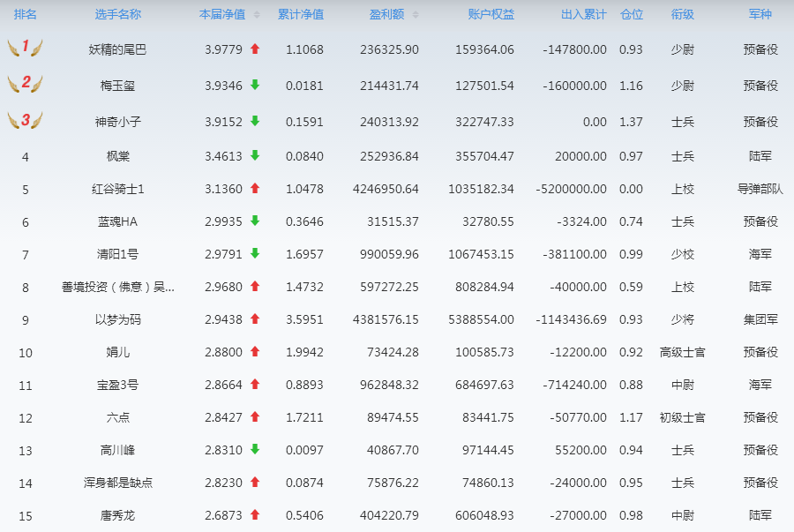This screenshot has height=532, width=794.
Task: Select account equity 1067453.15
Action: (481, 254)
